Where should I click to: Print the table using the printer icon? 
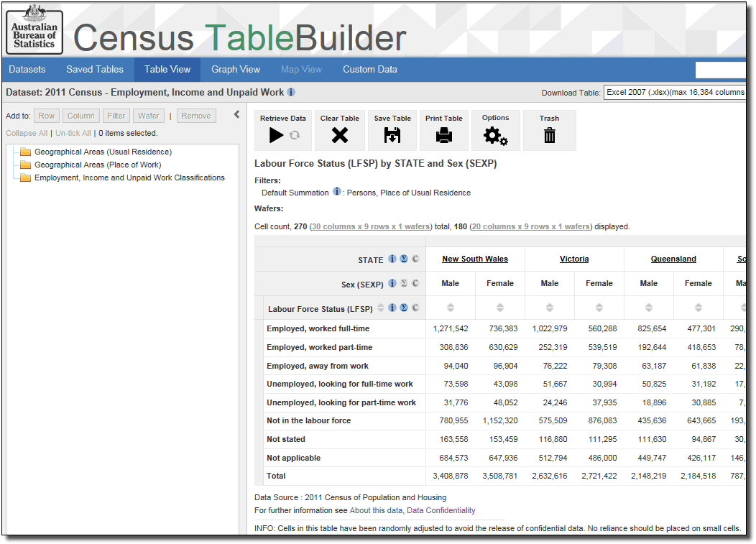444,135
